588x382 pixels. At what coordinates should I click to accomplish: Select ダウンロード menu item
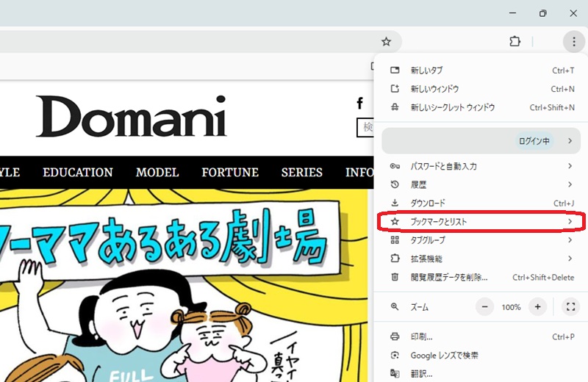[481, 203]
